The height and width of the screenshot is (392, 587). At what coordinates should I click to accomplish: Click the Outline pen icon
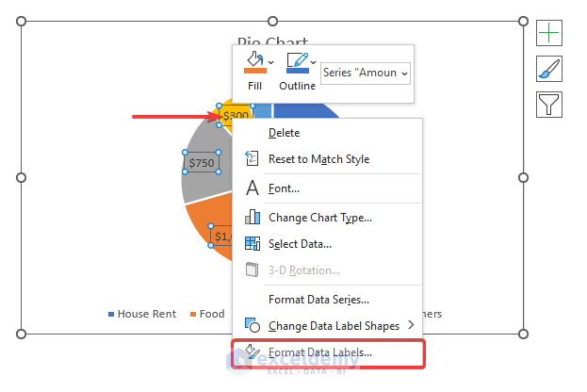pyautogui.click(x=296, y=63)
